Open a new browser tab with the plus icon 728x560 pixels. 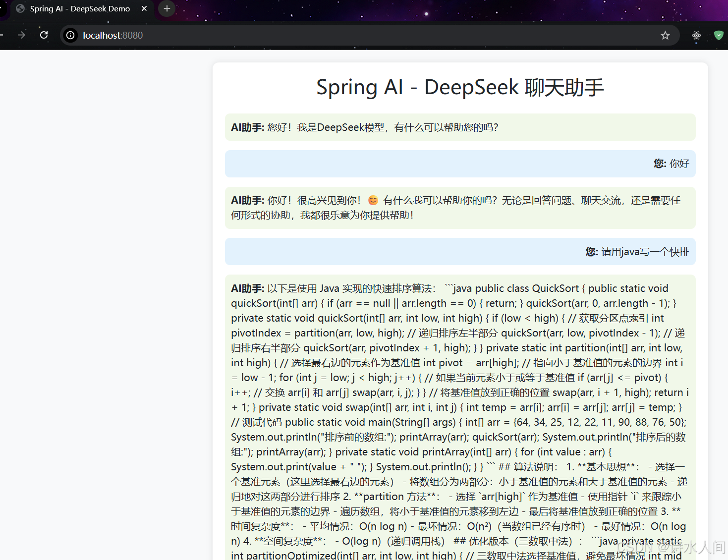click(x=167, y=8)
